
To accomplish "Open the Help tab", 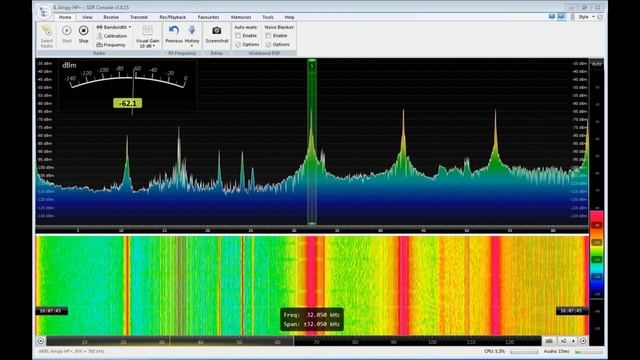I will click(x=289, y=17).
